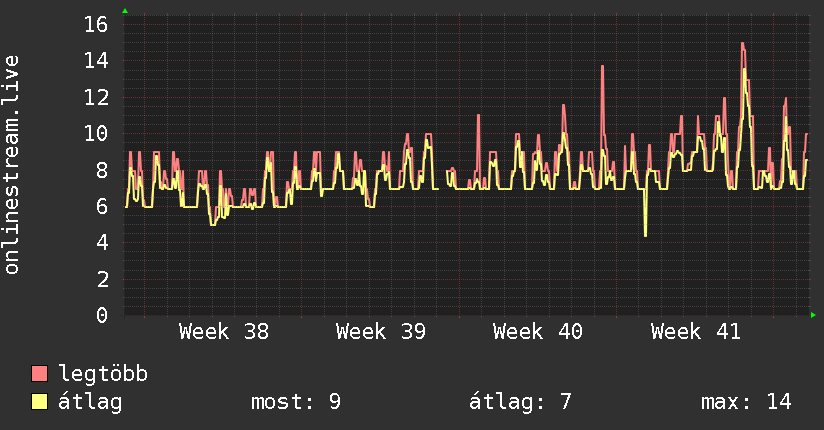This screenshot has height=430, width=824.
Task: Click the y-axis value 0
Action: tap(102, 315)
